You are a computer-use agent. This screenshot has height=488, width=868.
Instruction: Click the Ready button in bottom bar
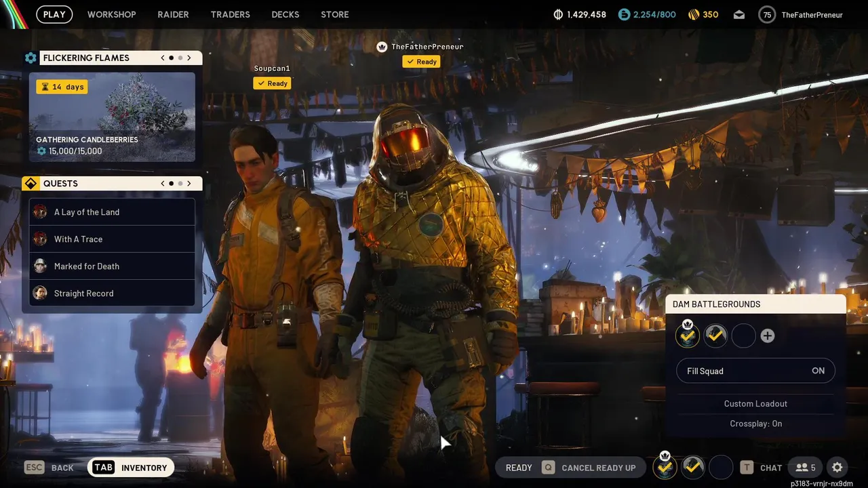click(x=519, y=468)
